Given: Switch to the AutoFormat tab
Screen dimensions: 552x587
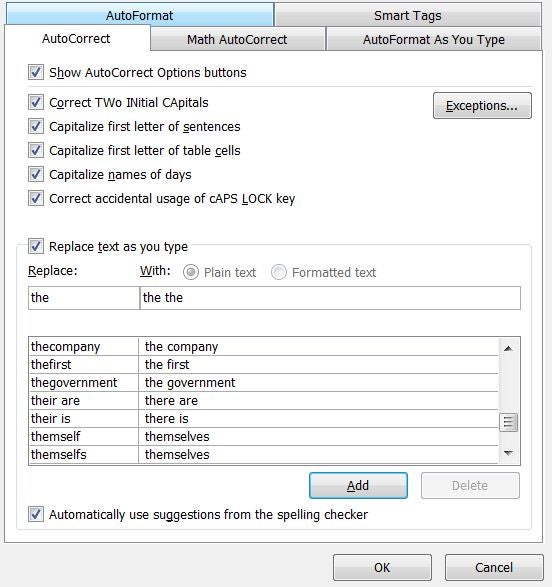Looking at the screenshot, I should pos(140,15).
